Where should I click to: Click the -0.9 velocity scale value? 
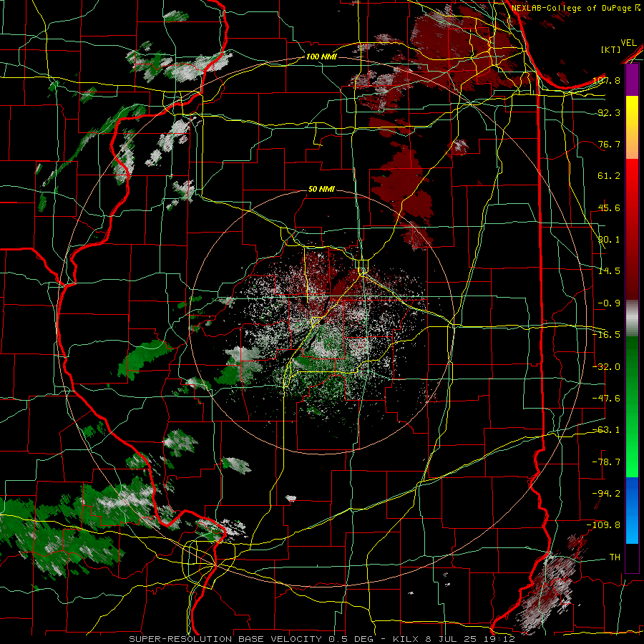[x=609, y=303]
